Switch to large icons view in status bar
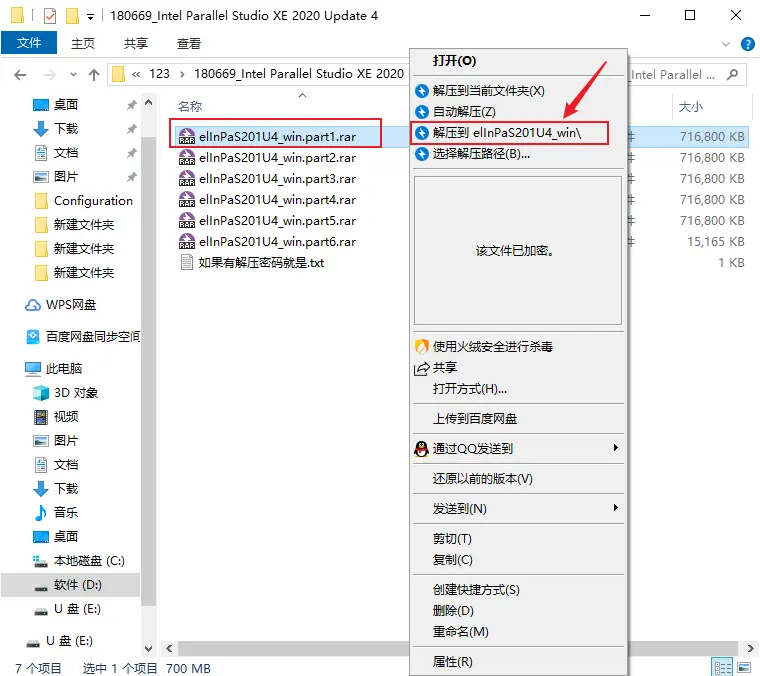The height and width of the screenshot is (676, 760). 744,668
